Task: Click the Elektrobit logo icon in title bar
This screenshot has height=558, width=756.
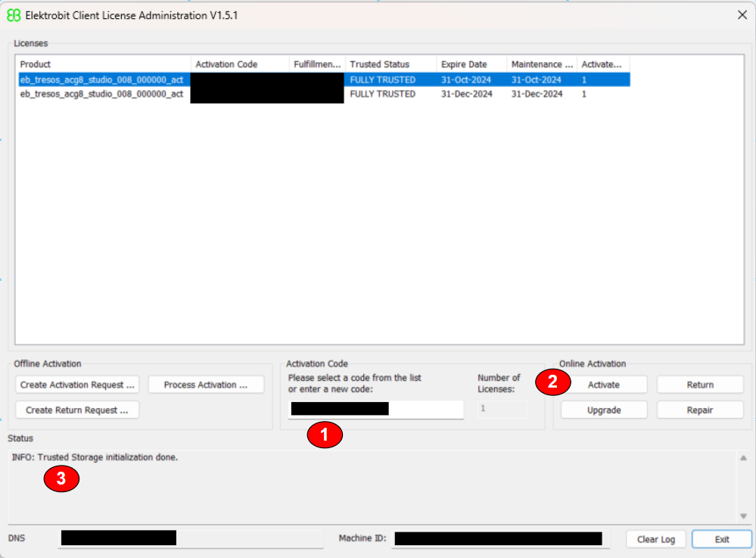Action: [14, 15]
